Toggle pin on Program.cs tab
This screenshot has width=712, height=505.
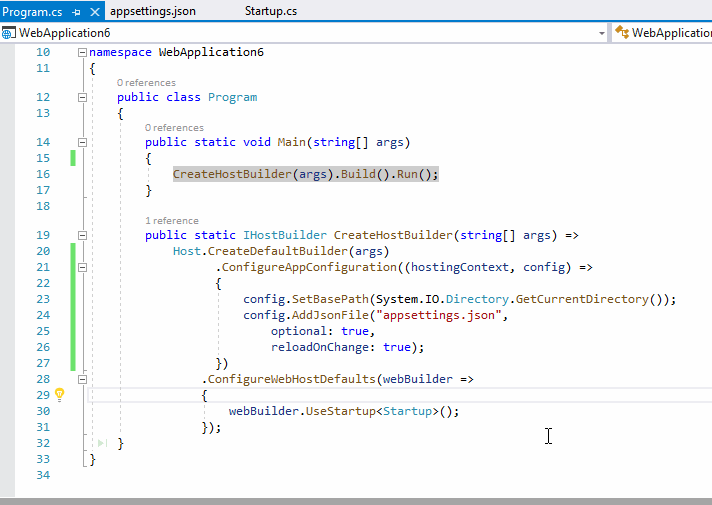coord(76,12)
